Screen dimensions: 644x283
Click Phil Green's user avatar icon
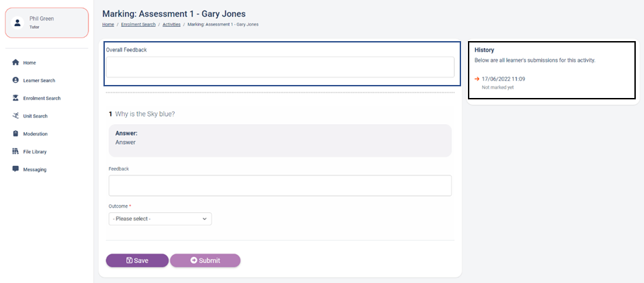pos(17,23)
